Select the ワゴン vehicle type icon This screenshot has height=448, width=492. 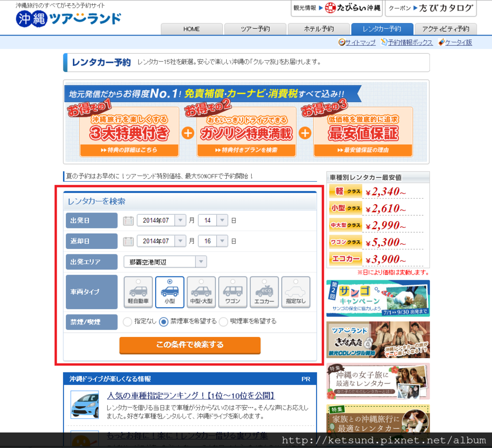(x=233, y=292)
